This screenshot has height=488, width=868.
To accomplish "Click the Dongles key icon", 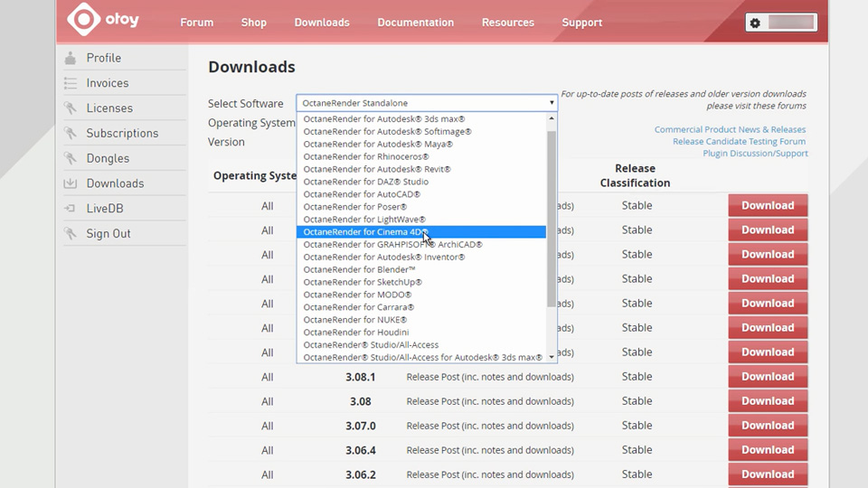I will tap(71, 158).
